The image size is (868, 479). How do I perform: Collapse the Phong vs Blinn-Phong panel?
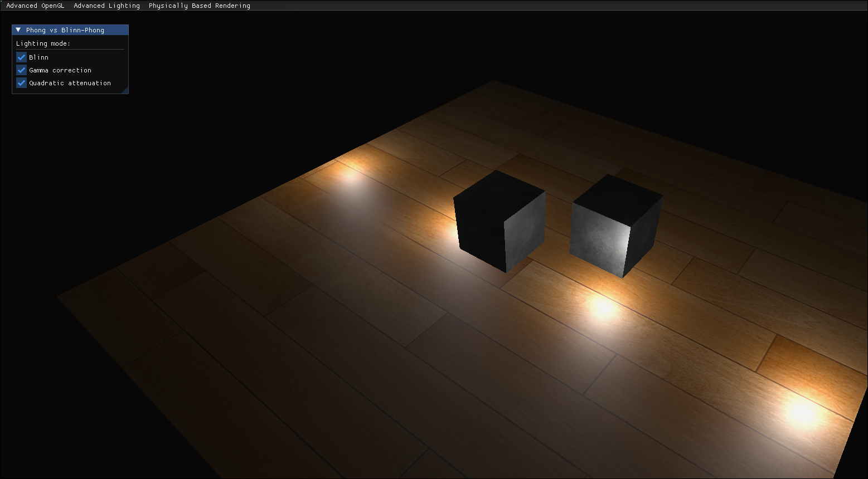point(18,30)
